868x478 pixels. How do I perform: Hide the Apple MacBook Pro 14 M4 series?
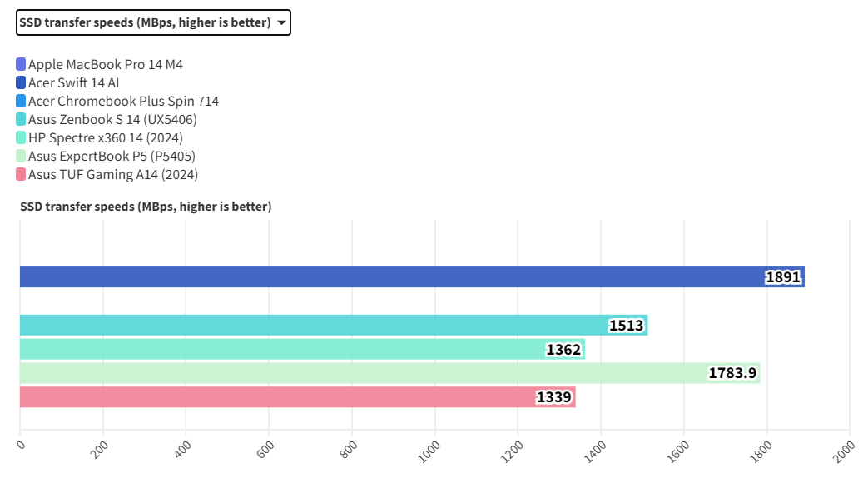pyautogui.click(x=105, y=64)
